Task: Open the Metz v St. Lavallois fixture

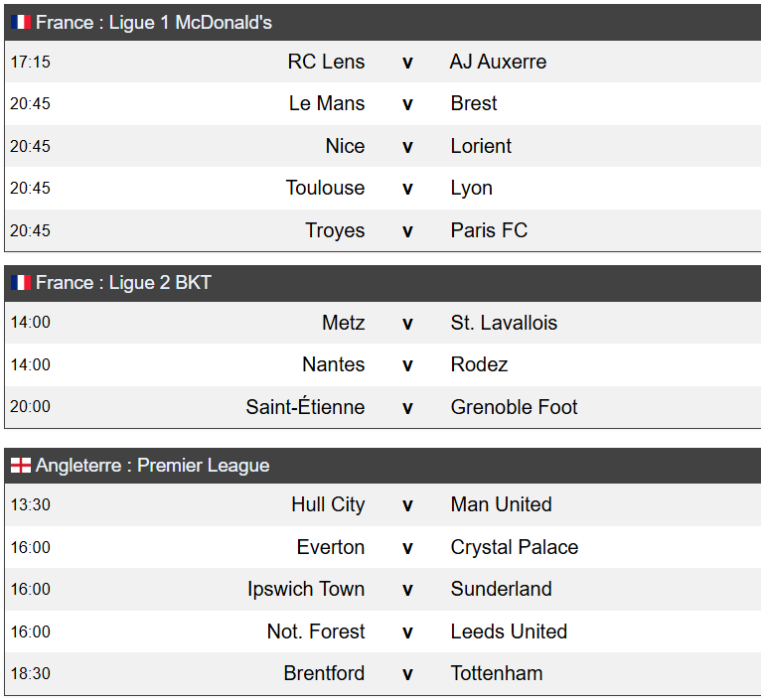Action: coord(382,323)
